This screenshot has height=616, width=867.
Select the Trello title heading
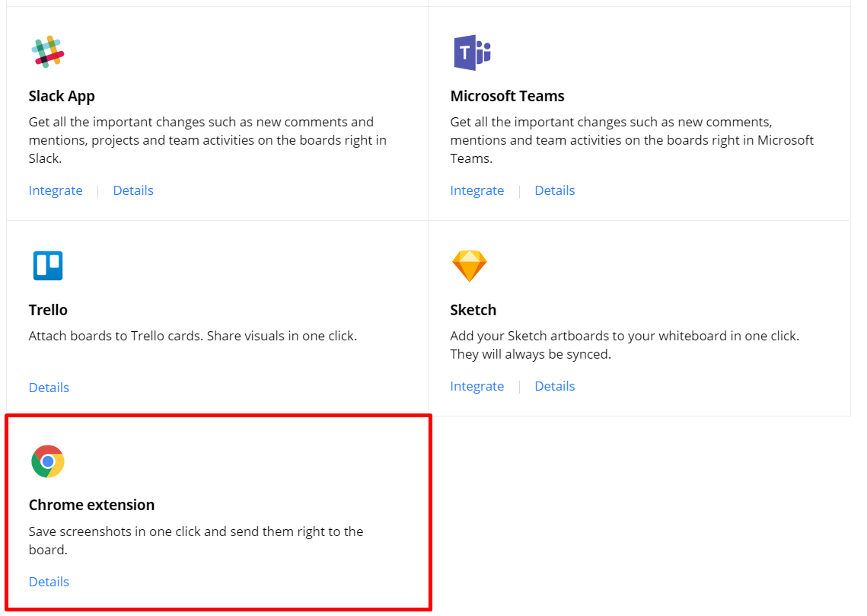(48, 310)
